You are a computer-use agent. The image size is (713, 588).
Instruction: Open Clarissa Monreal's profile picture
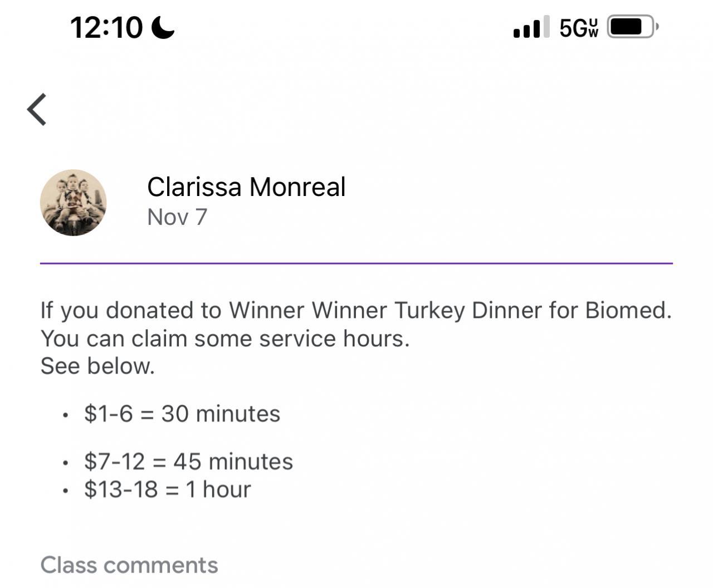coord(73,203)
